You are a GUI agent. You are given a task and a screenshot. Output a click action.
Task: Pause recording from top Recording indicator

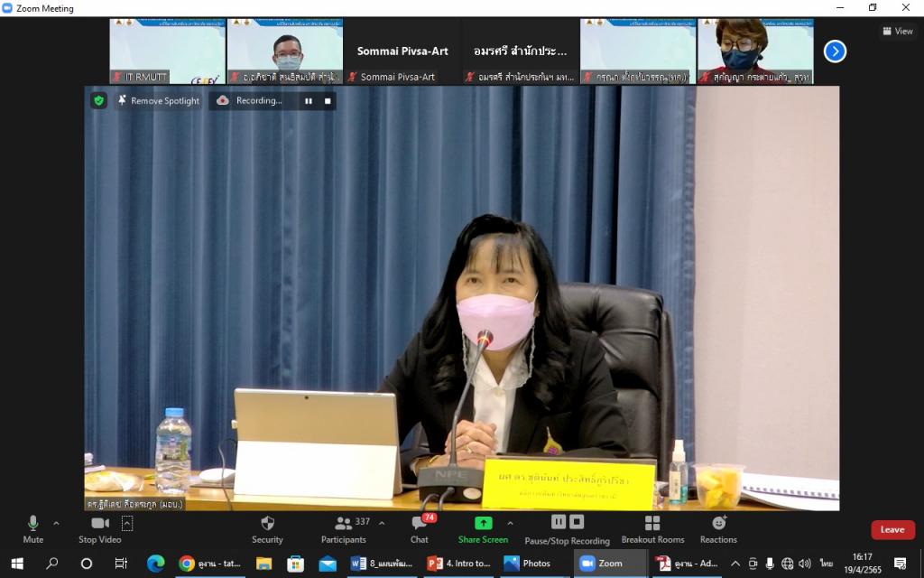pos(309,101)
